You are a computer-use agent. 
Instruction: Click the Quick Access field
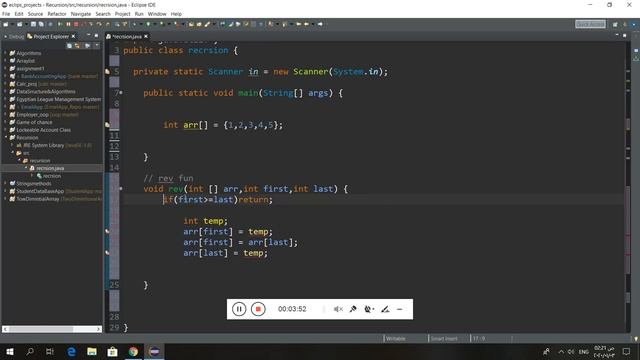pyautogui.click(x=590, y=24)
